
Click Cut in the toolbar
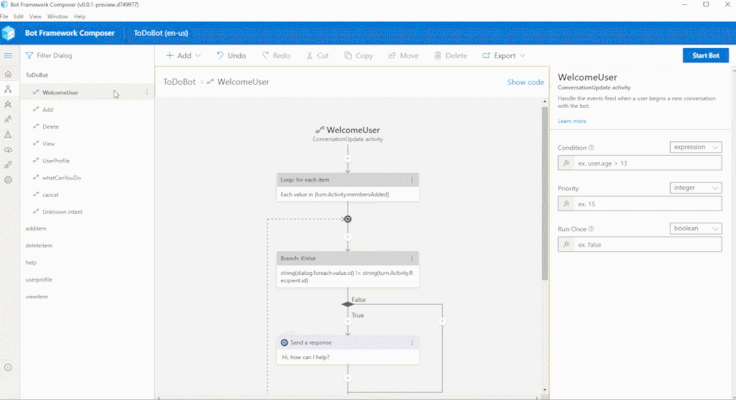point(318,55)
